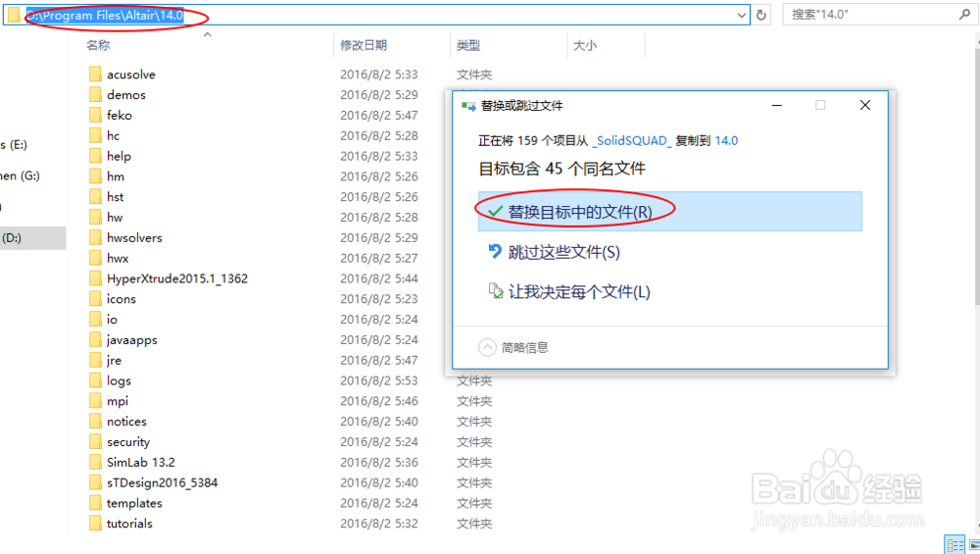Image resolution: width=980 pixels, height=554 pixels.
Task: Click jre folder icon
Action: click(x=95, y=360)
